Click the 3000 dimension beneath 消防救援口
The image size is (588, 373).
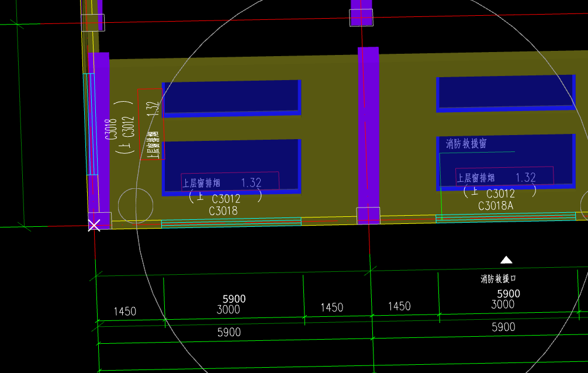503,305
